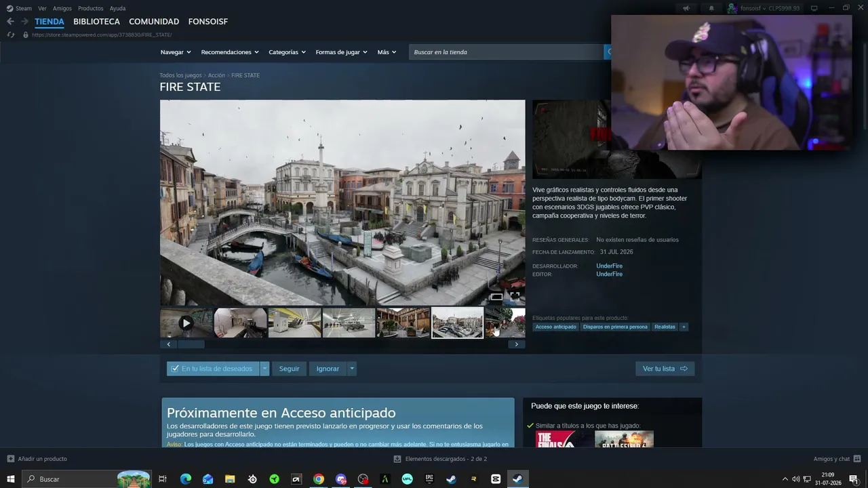Open Google Chrome from the taskbar

tap(319, 479)
